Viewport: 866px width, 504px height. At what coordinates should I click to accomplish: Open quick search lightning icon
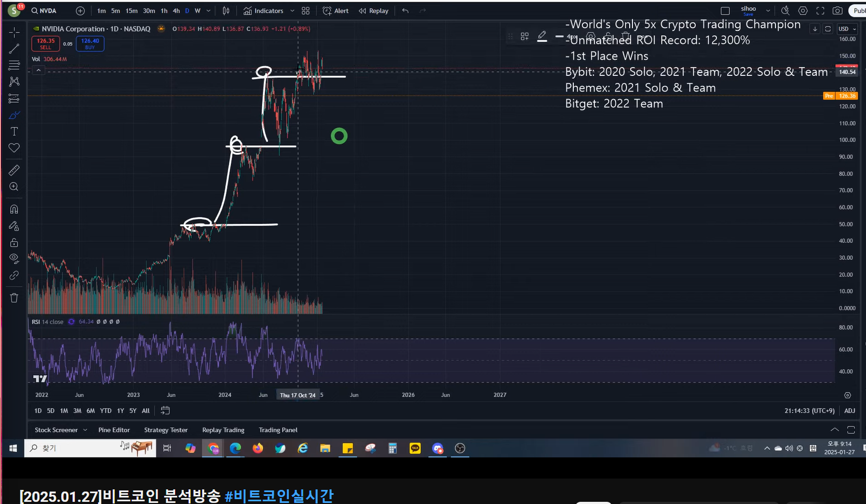pyautogui.click(x=785, y=11)
